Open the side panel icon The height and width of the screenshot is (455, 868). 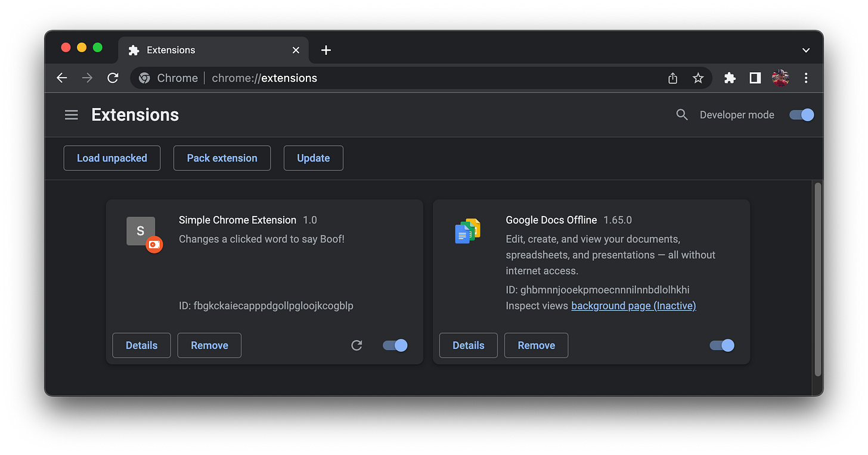[755, 78]
